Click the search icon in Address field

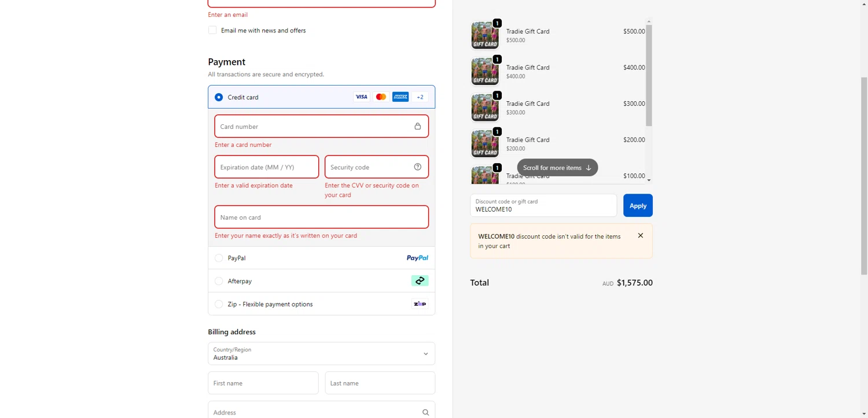click(x=425, y=412)
